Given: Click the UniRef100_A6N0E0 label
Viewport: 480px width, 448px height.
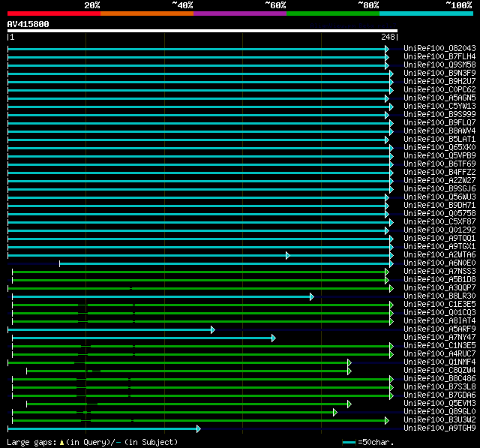Looking at the screenshot, I should point(439,263).
